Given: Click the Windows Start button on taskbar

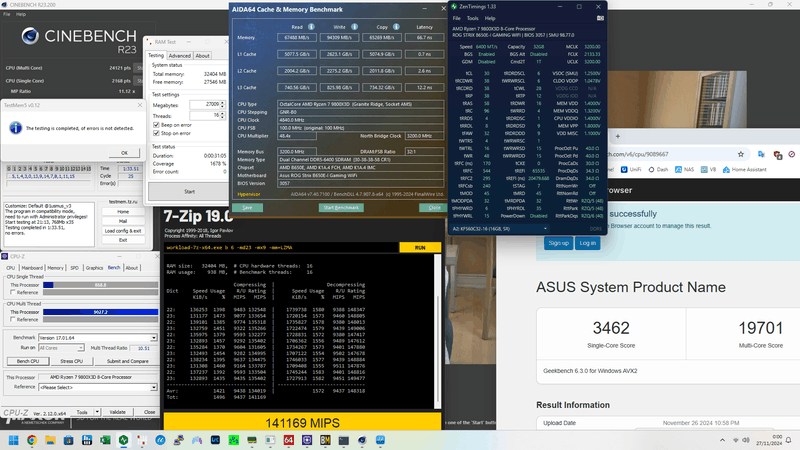Looking at the screenshot, I should (x=13, y=440).
